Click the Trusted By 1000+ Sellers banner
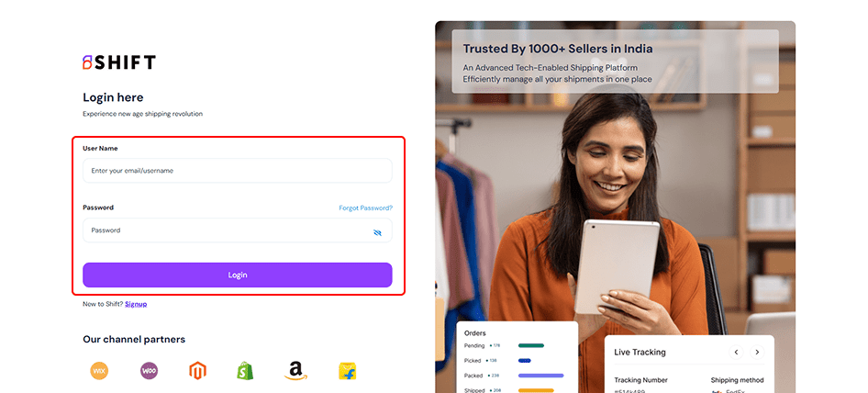The width and height of the screenshot is (868, 393). click(615, 61)
